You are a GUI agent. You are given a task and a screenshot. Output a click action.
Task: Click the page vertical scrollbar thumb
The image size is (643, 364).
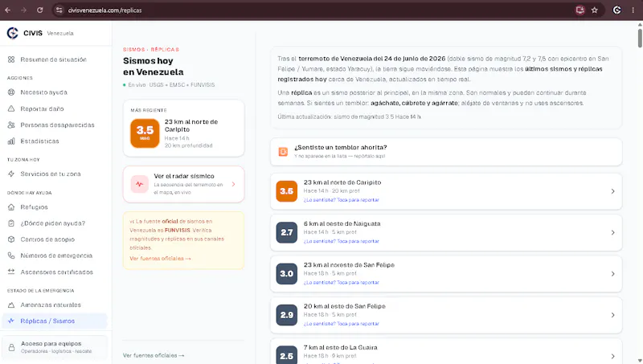pos(640,38)
